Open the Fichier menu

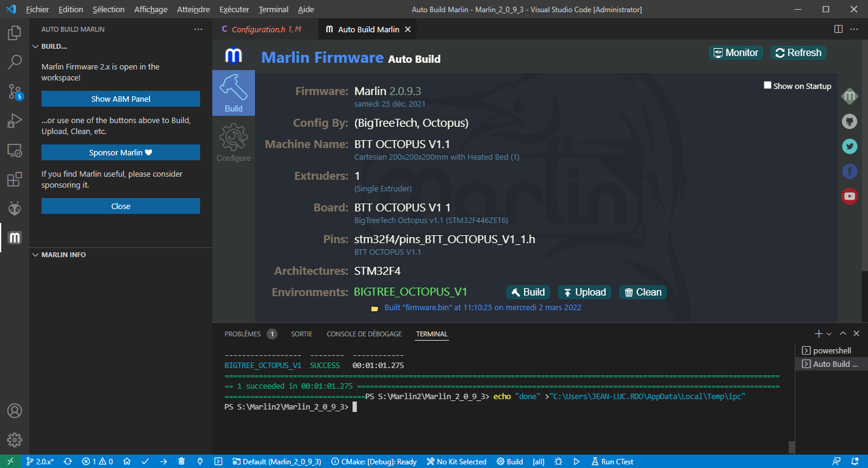(38, 10)
